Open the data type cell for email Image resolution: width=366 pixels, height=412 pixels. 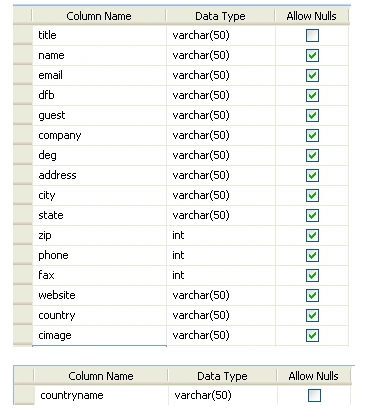[x=221, y=75]
